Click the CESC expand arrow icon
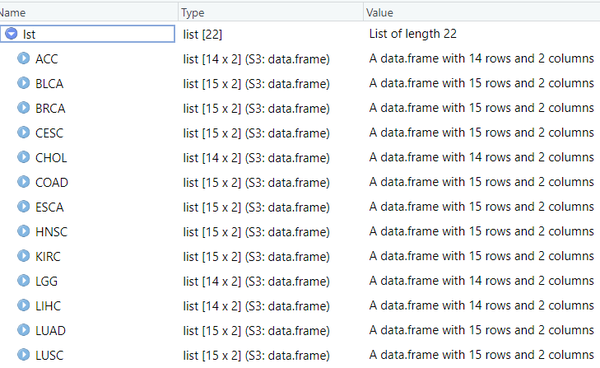 pyautogui.click(x=23, y=132)
